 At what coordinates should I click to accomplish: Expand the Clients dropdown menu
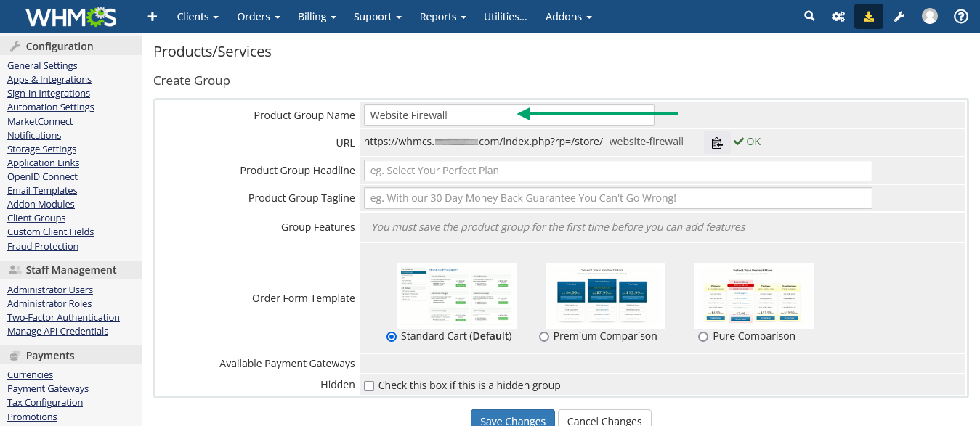pos(198,16)
